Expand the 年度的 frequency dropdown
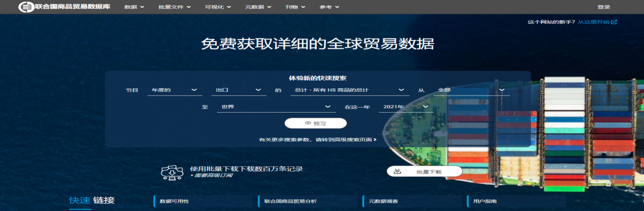 point(174,90)
